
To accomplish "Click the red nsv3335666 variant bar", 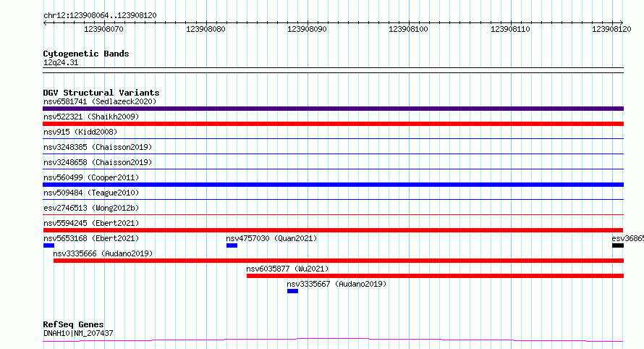I will pos(339,261).
